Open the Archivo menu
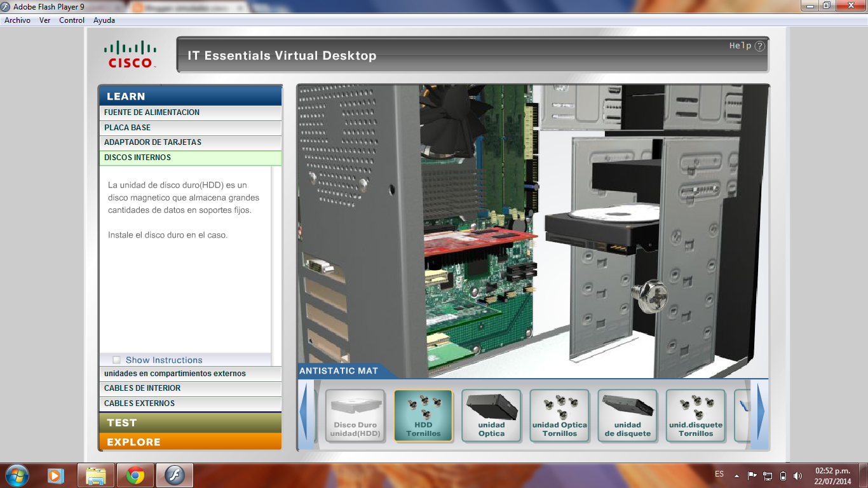 click(17, 20)
